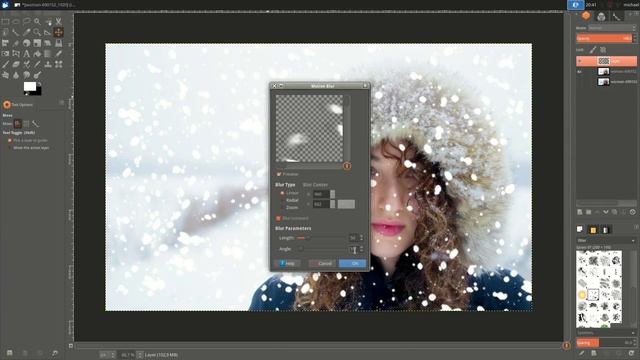
Task: Toggle the Blur outward checkbox
Action: 278,218
